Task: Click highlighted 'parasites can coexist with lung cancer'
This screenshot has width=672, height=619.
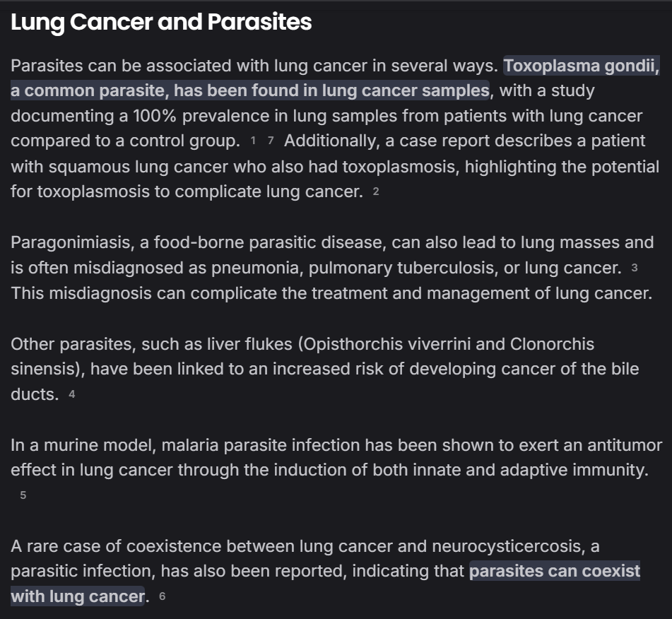Action: coord(554,571)
